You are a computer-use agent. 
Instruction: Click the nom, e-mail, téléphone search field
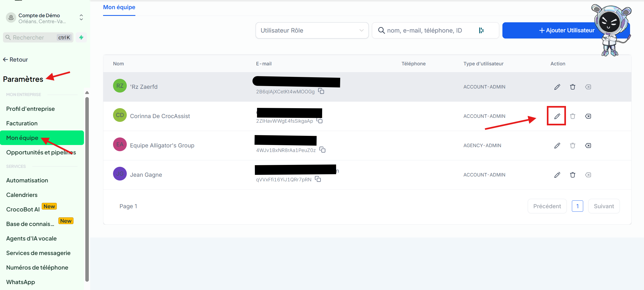point(428,30)
